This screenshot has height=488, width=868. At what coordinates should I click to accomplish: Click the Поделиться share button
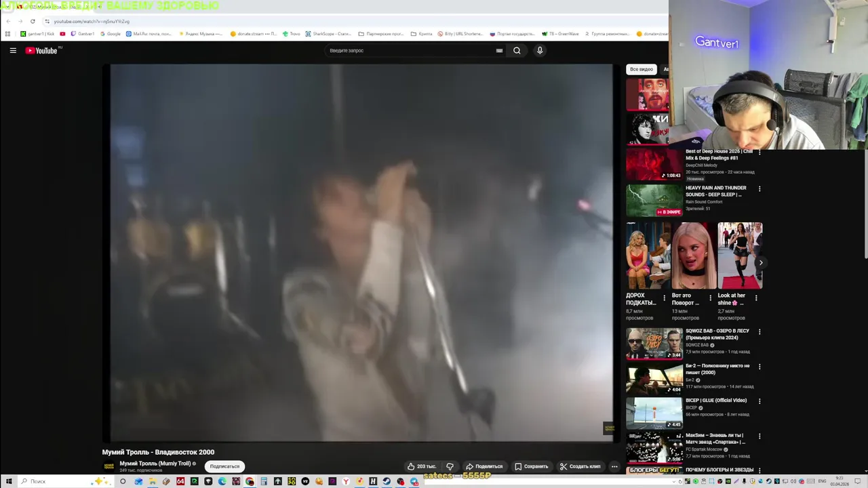click(x=484, y=466)
